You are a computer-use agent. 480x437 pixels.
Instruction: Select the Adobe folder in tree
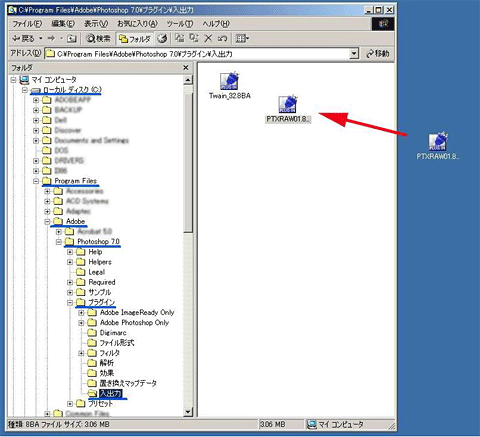[x=76, y=221]
